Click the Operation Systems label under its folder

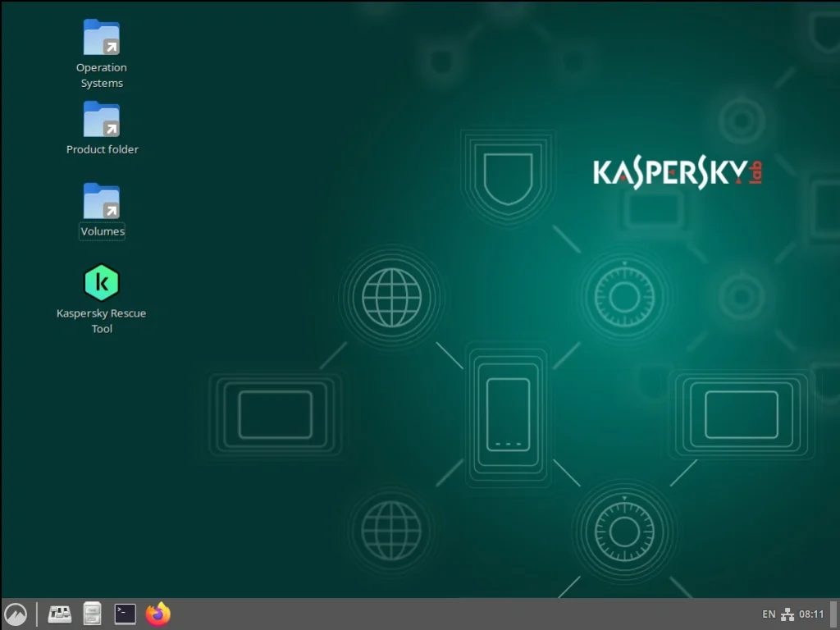pos(102,75)
